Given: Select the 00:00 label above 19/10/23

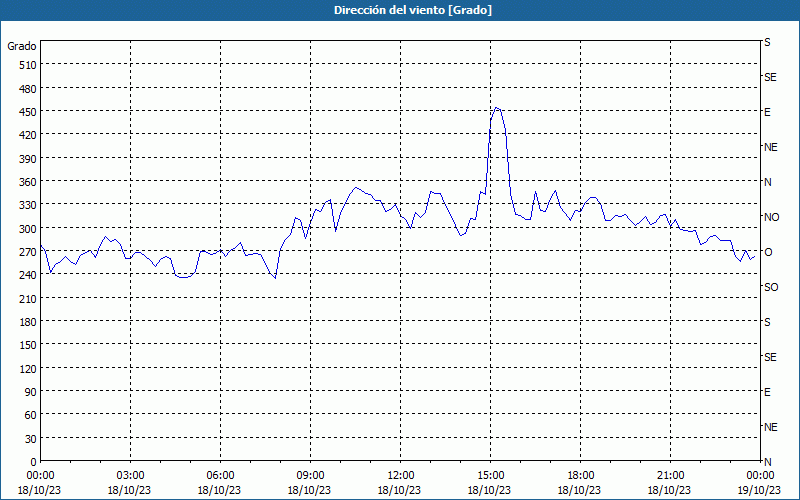Looking at the screenshot, I should (760, 476).
